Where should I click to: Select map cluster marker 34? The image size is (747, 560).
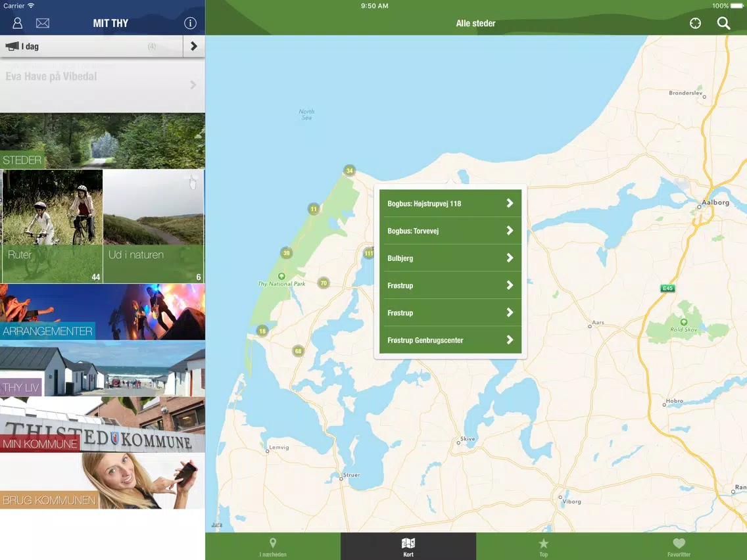[350, 170]
